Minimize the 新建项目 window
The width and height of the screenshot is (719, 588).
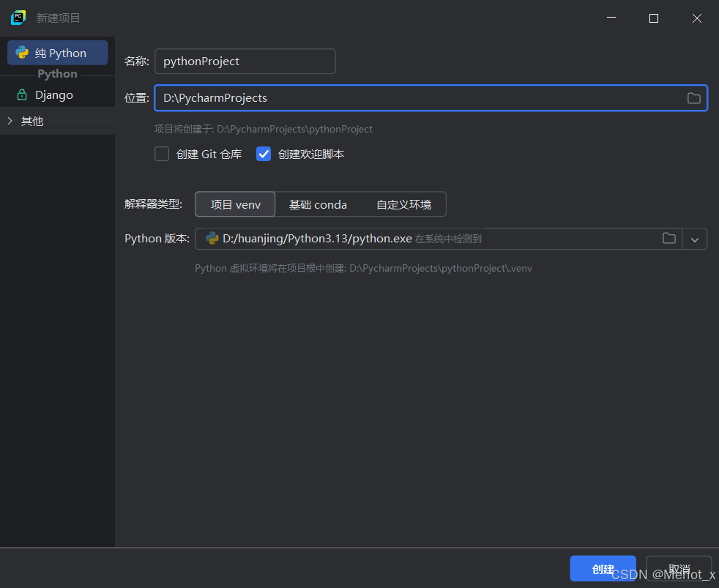tap(611, 18)
